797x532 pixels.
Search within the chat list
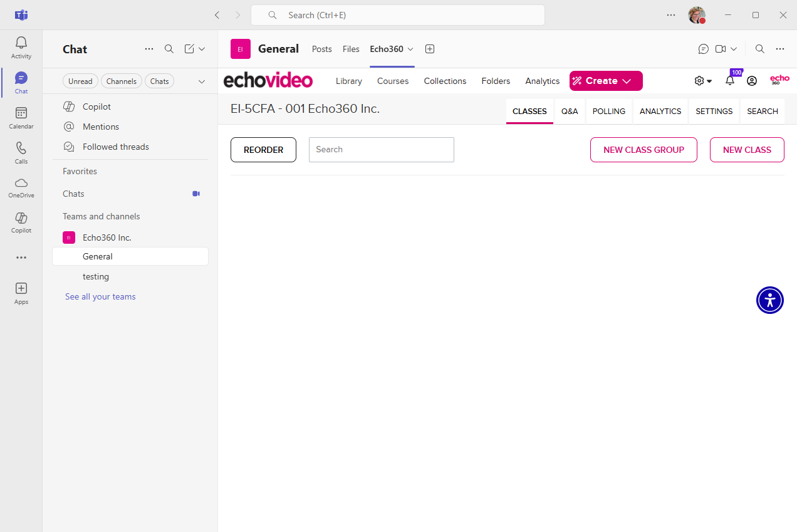click(x=169, y=49)
